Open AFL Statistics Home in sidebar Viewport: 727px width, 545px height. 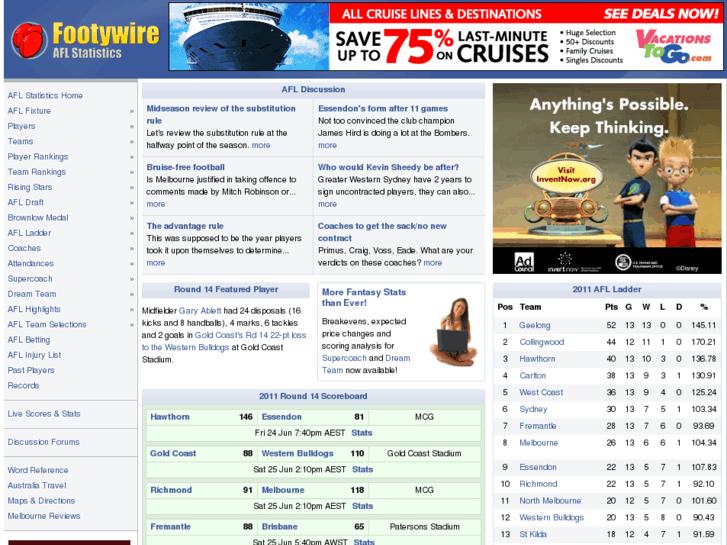[45, 96]
